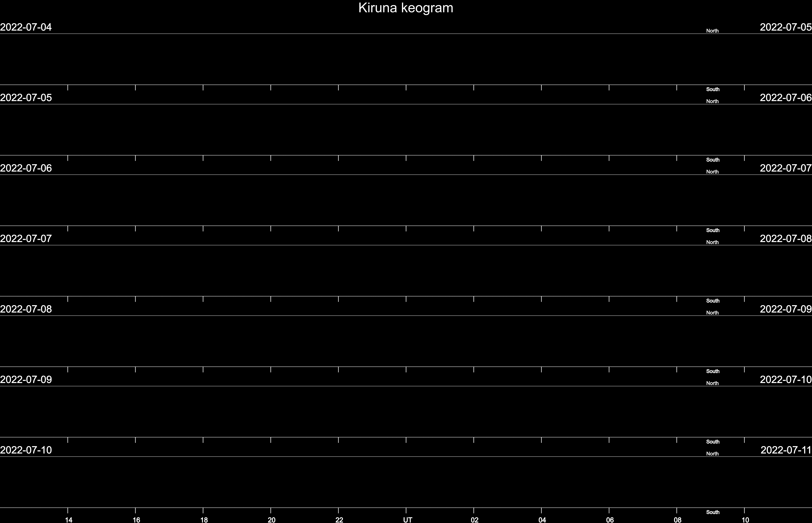Click the 2022-07-10 label at the left edge

pos(26,450)
